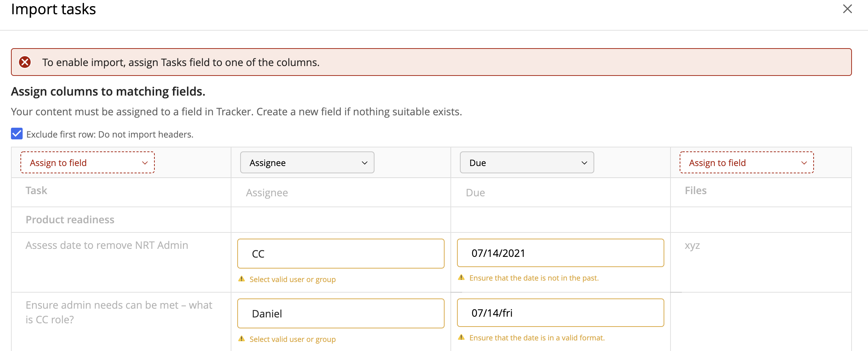Click the red error icon in banner
The width and height of the screenshot is (868, 351).
coord(25,62)
